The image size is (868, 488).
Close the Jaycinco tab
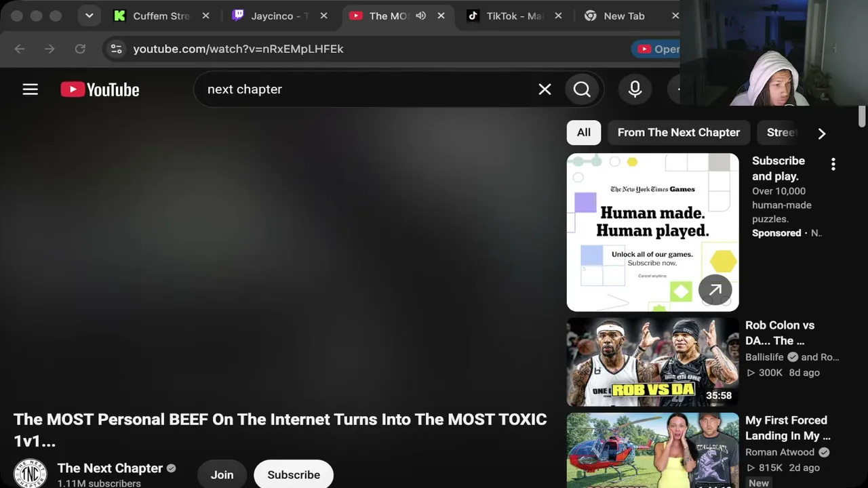[324, 16]
